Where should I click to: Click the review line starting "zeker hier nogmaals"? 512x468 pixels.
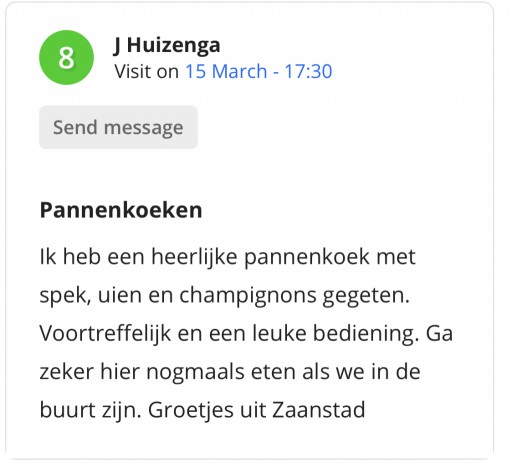[x=230, y=372]
